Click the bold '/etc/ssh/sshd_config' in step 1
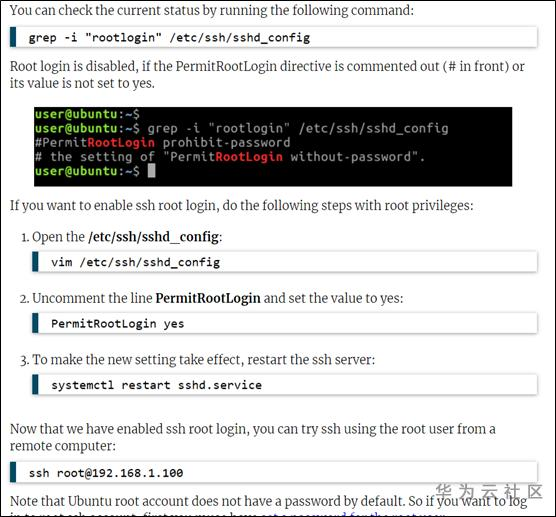This screenshot has height=517, width=556. pyautogui.click(x=154, y=237)
